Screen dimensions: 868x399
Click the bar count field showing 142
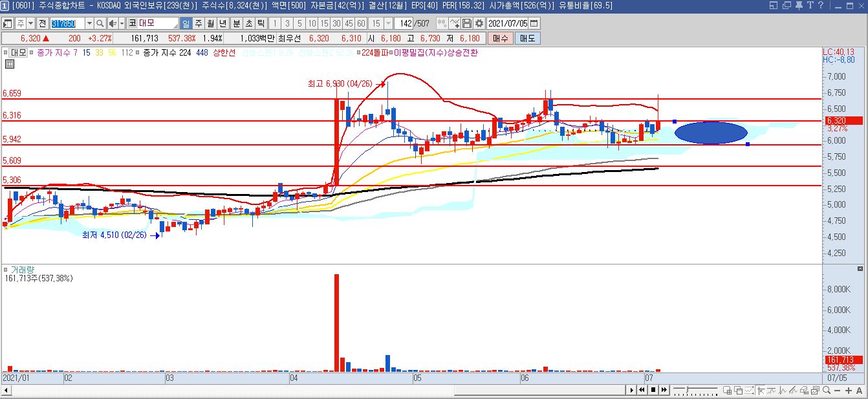405,23
